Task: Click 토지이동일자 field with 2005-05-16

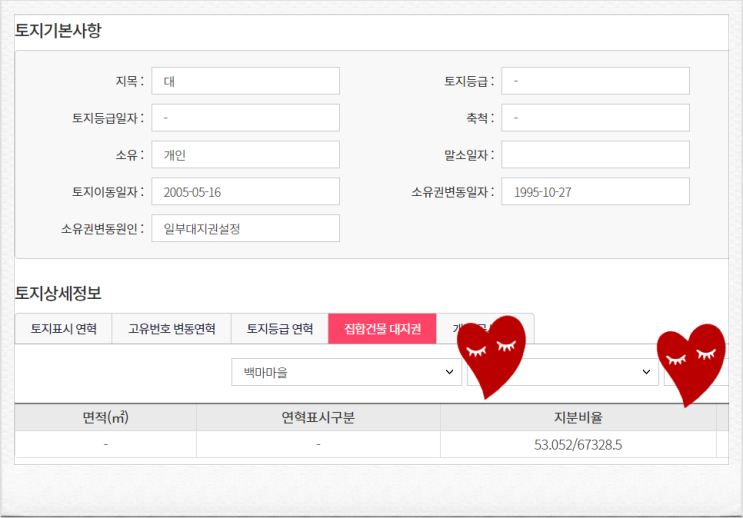Action: pos(245,191)
